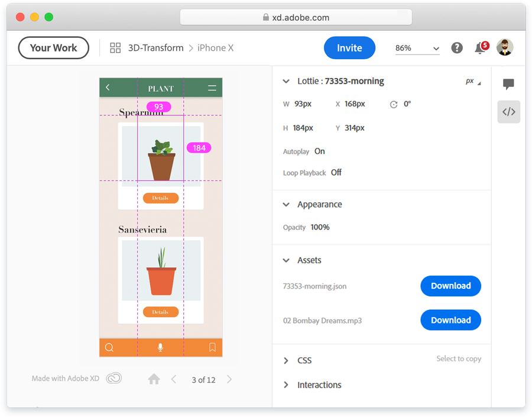Toggle Autoplay off for the Lottie animation
The width and height of the screenshot is (532, 417).
click(319, 151)
